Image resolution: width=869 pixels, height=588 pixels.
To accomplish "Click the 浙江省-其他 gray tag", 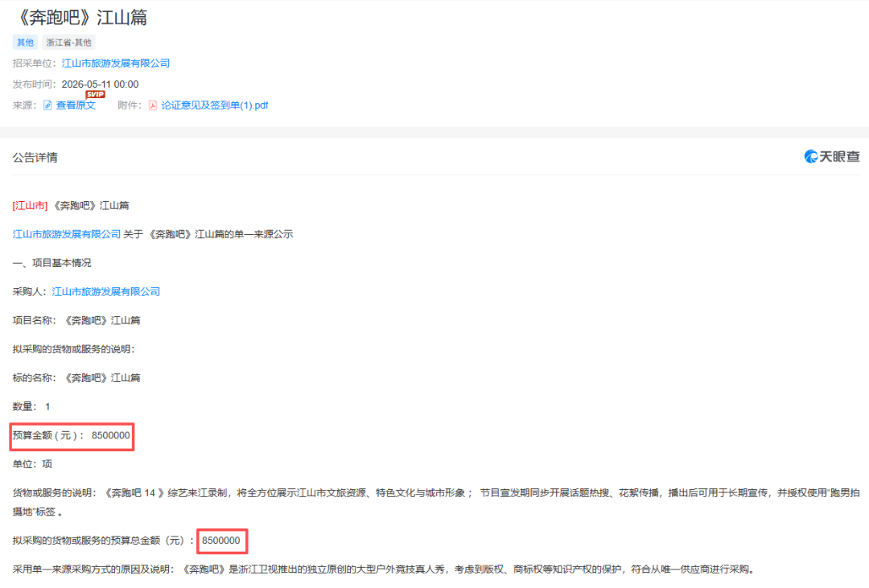I will pos(68,42).
